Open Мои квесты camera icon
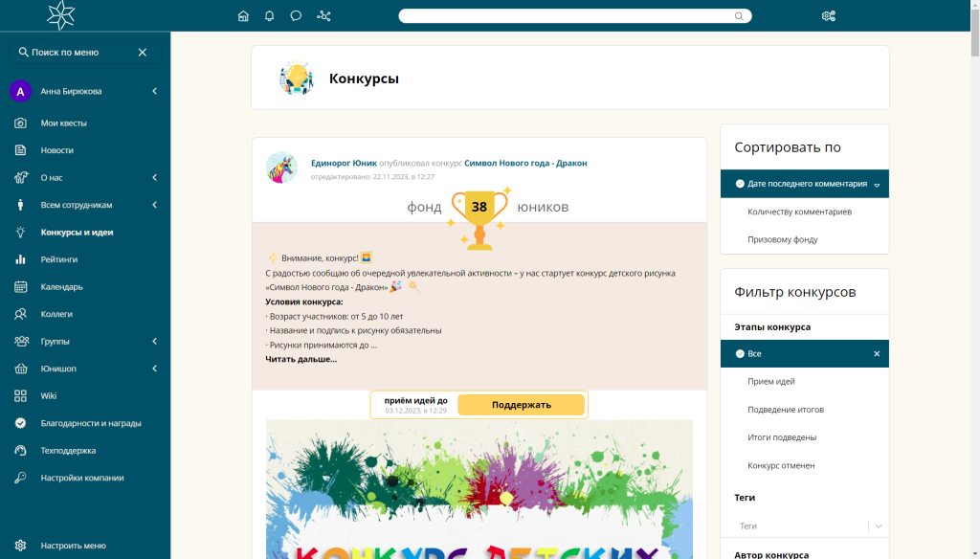980x559 pixels. click(21, 123)
